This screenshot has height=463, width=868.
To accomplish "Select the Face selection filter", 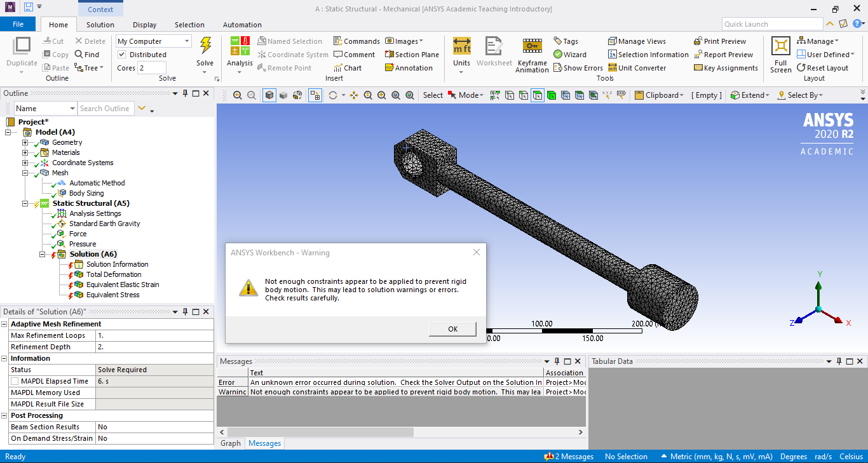I will [538, 95].
